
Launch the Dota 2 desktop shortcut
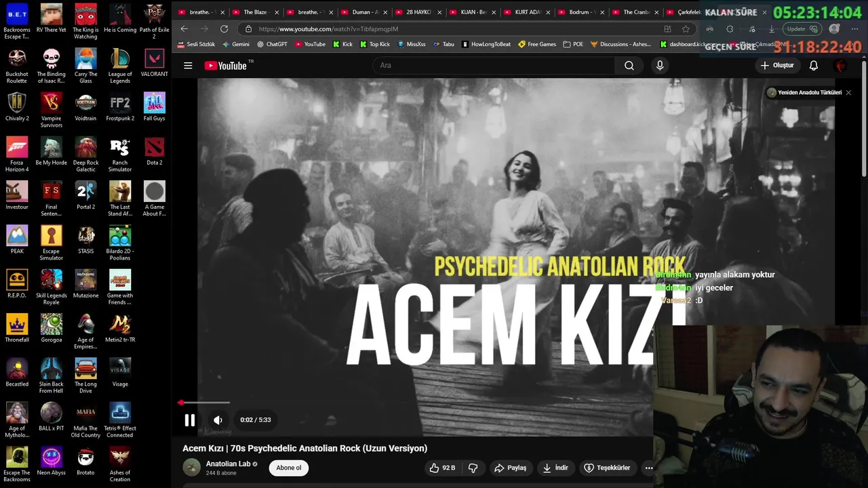pos(155,151)
